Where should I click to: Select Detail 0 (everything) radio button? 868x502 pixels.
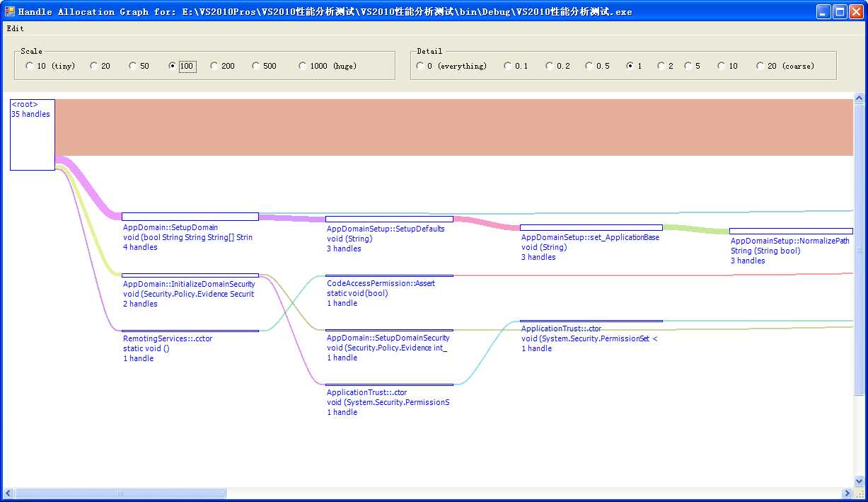[452, 66]
